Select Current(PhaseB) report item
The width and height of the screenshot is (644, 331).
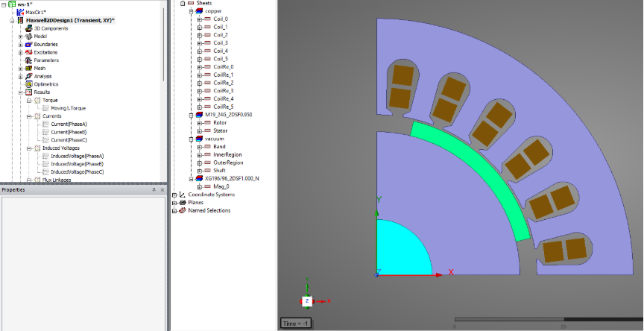[x=69, y=132]
